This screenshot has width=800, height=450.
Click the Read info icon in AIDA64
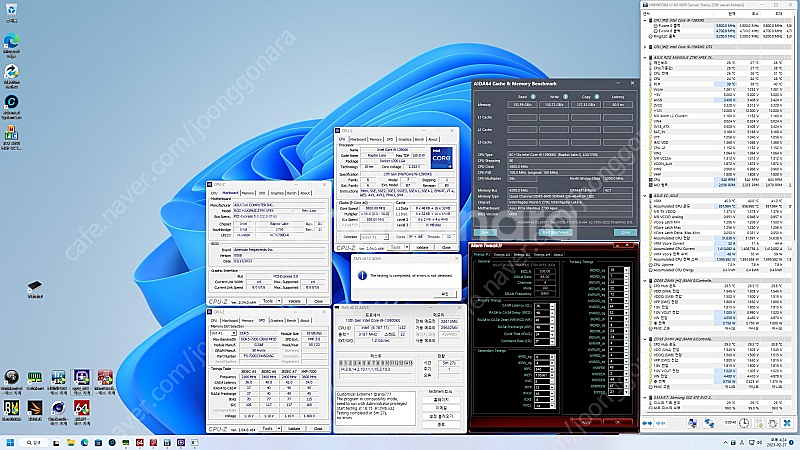(x=533, y=96)
